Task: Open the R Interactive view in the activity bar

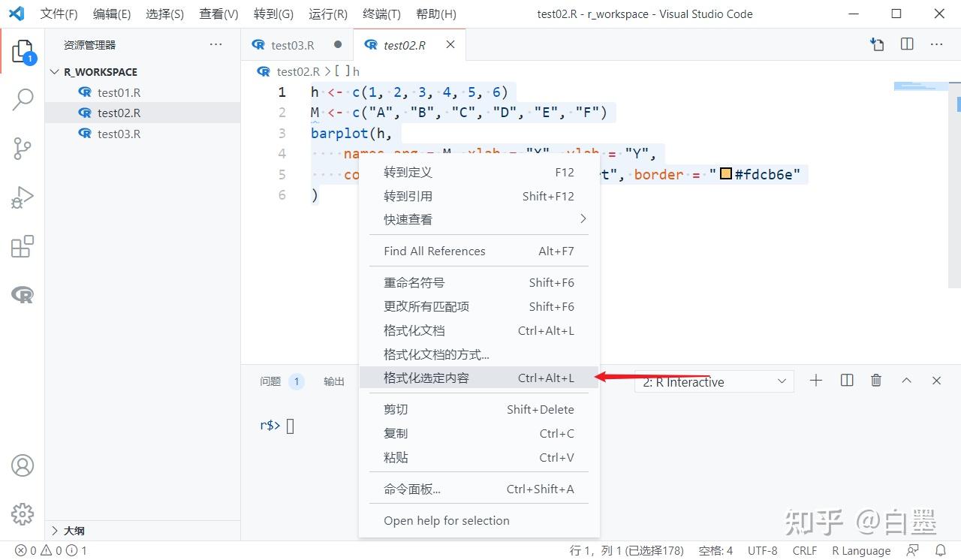Action: (23, 294)
